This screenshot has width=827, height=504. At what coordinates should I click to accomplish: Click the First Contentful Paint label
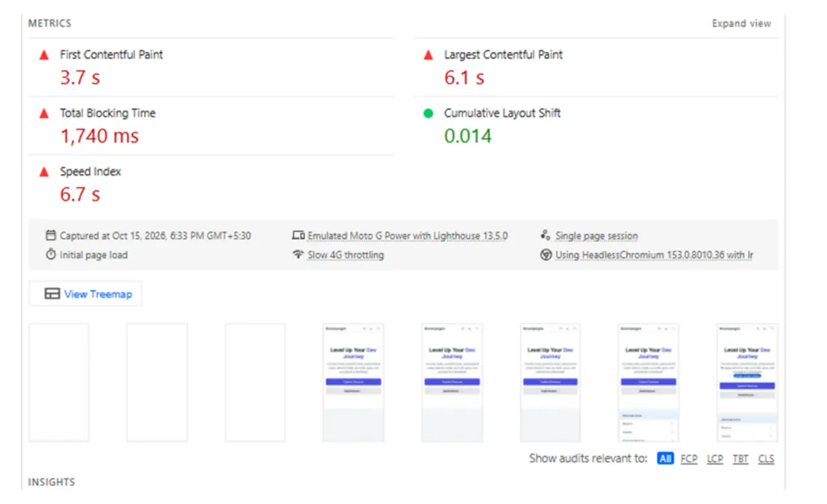[112, 55]
